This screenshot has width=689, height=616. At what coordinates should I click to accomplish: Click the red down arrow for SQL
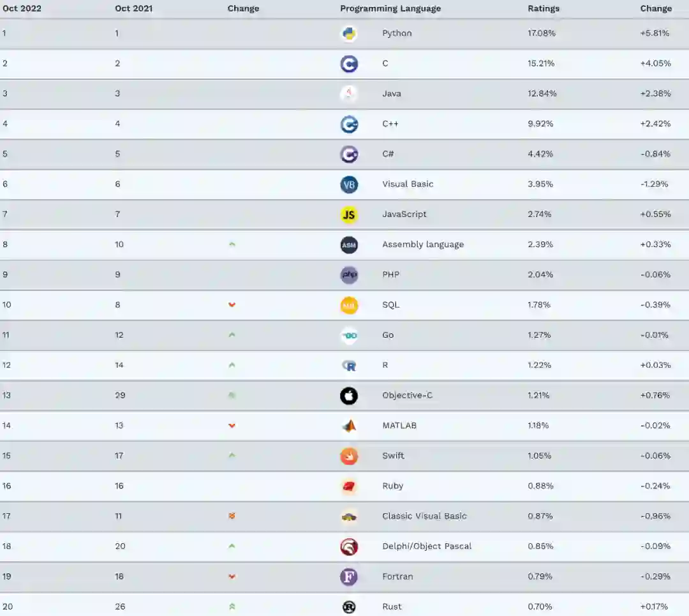232,305
